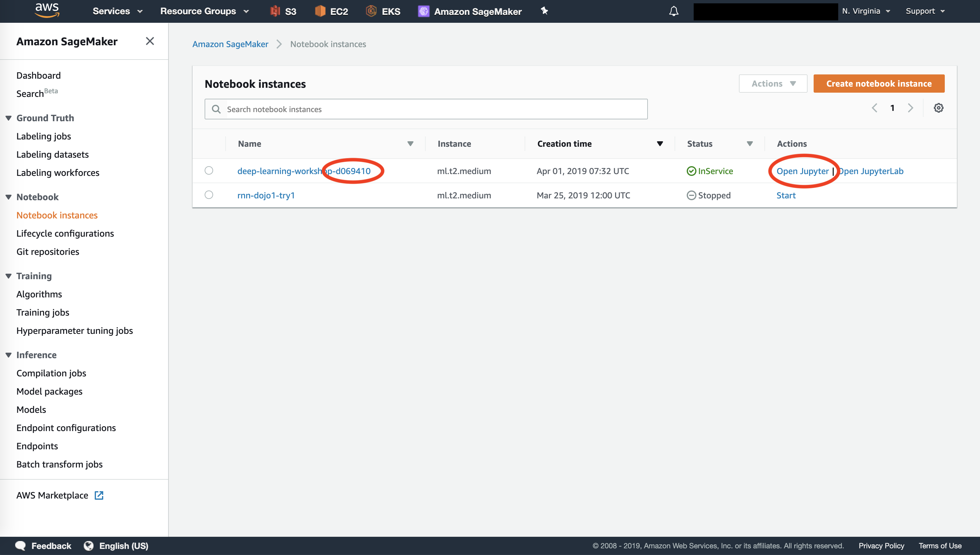Click Open Jupyter for deep-learning-workshop

pos(802,170)
